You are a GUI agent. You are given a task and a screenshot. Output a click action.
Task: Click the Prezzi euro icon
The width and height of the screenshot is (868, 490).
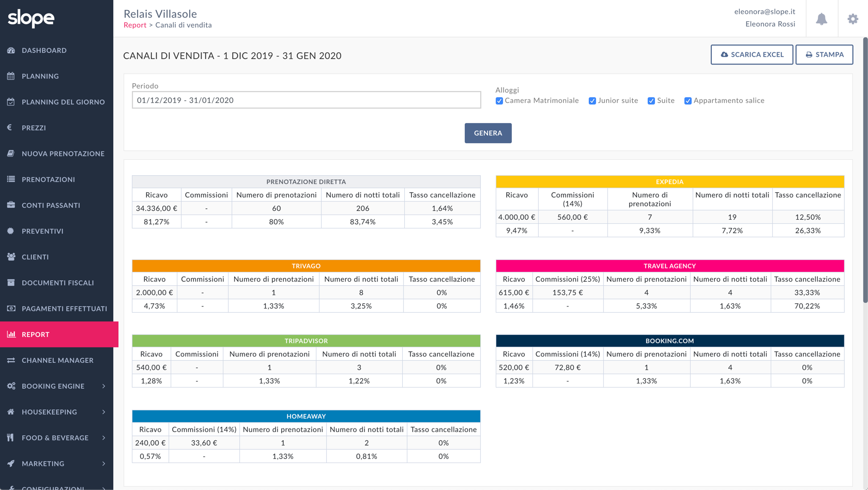[x=10, y=128]
